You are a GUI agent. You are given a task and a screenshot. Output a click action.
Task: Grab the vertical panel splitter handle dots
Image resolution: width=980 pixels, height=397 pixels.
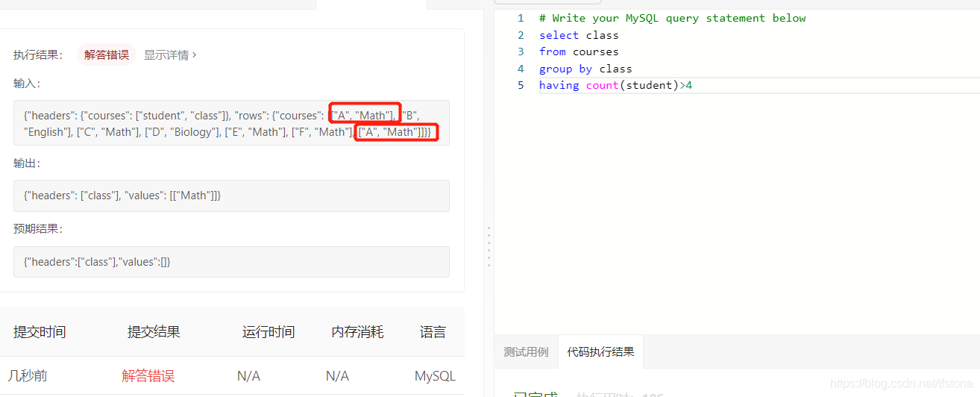click(x=489, y=246)
